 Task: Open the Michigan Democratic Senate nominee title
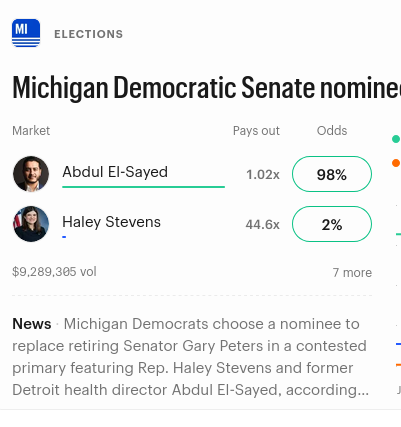tap(206, 88)
